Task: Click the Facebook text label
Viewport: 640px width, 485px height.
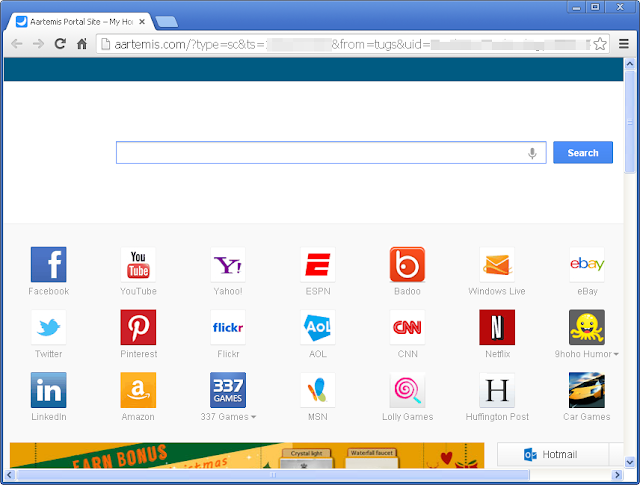Action: [49, 291]
